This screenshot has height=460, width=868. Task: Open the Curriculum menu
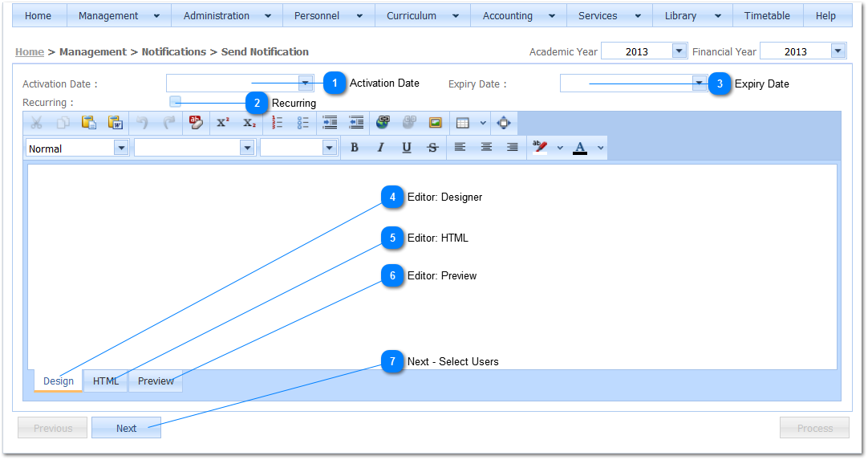(x=422, y=15)
